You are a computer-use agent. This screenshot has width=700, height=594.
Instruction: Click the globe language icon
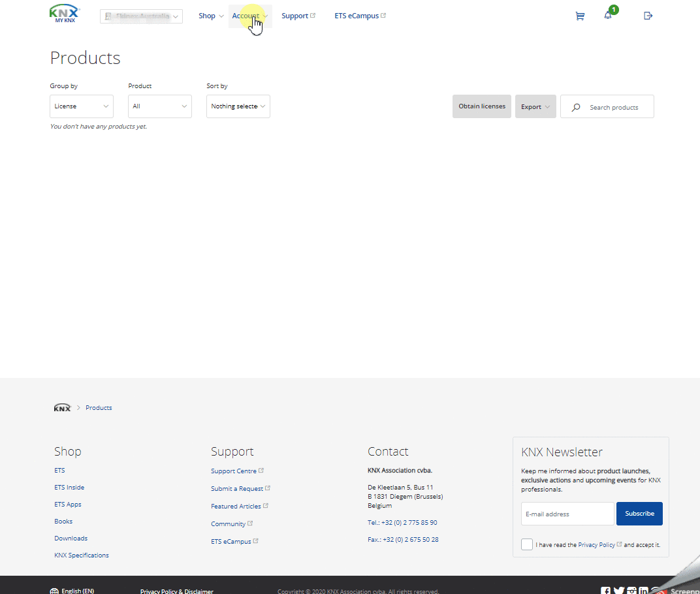54,591
